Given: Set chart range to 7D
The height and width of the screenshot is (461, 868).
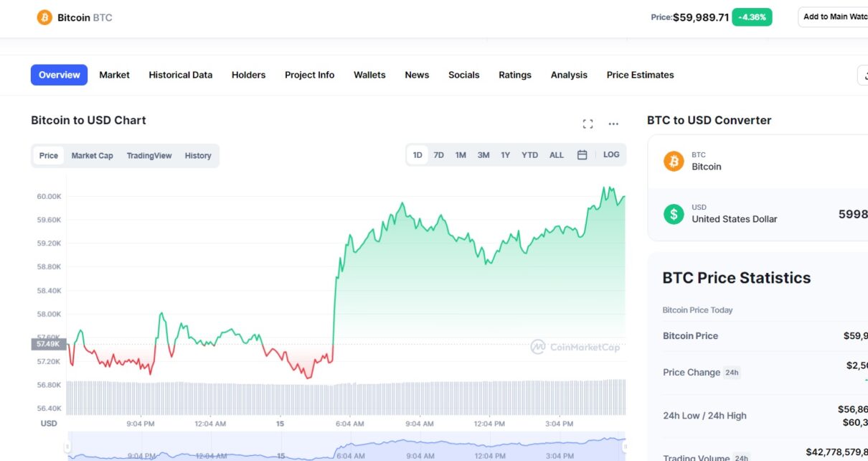Looking at the screenshot, I should point(439,155).
